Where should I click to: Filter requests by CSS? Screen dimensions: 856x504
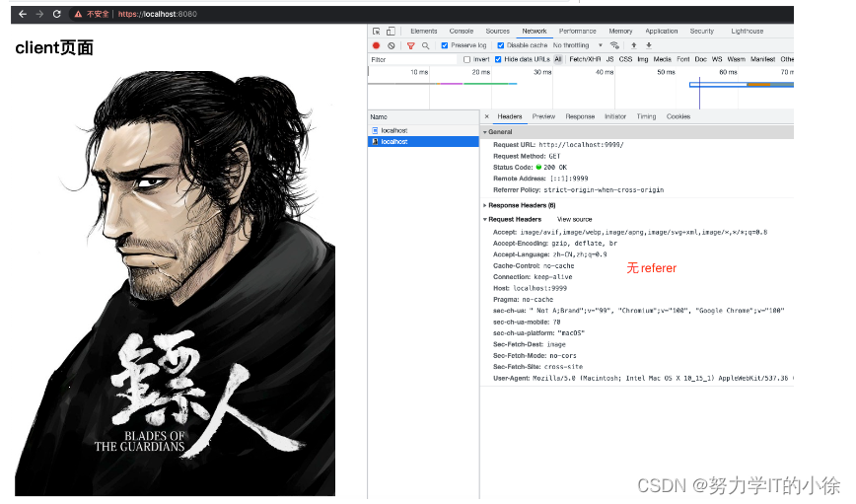point(625,59)
